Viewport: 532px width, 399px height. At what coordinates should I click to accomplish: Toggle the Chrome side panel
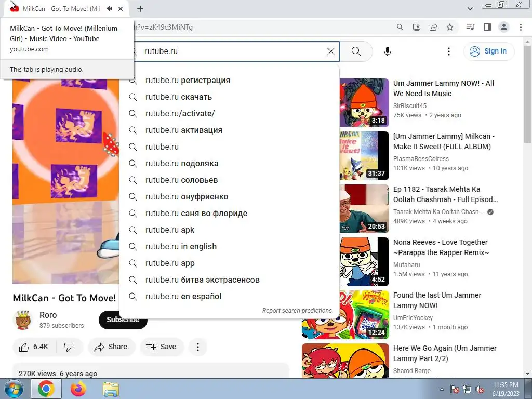[487, 27]
